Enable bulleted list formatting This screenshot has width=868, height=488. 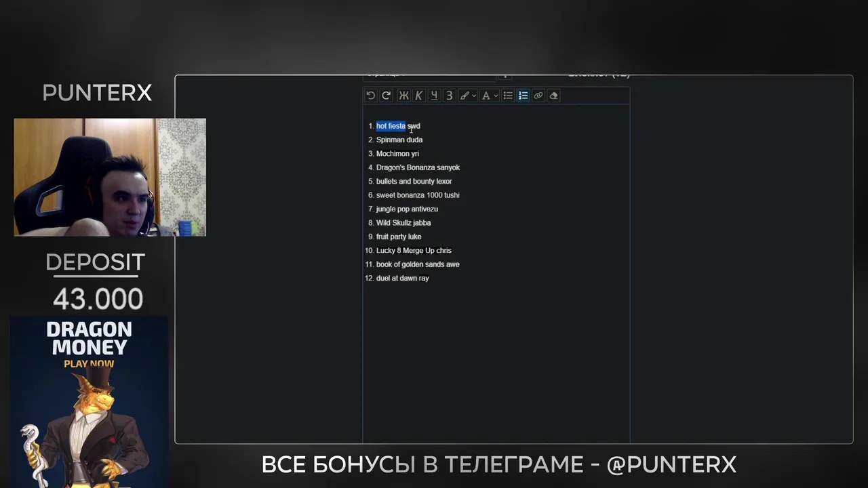[508, 96]
